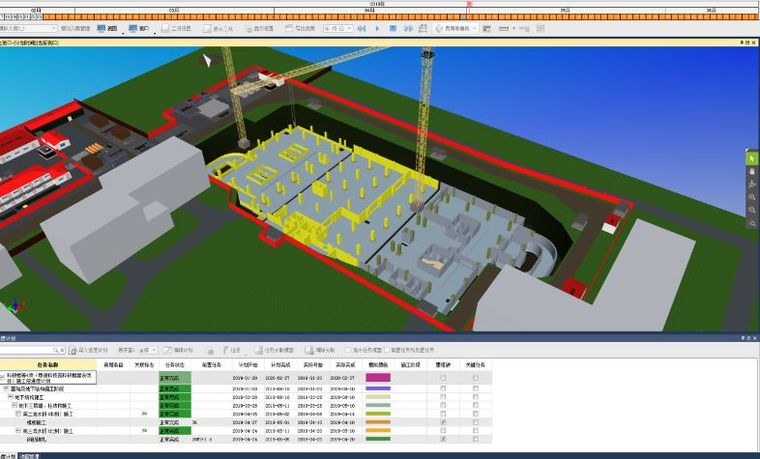Screen dimensions: 760x459
Task: Activate the green arrow select tool
Action: tap(751, 158)
